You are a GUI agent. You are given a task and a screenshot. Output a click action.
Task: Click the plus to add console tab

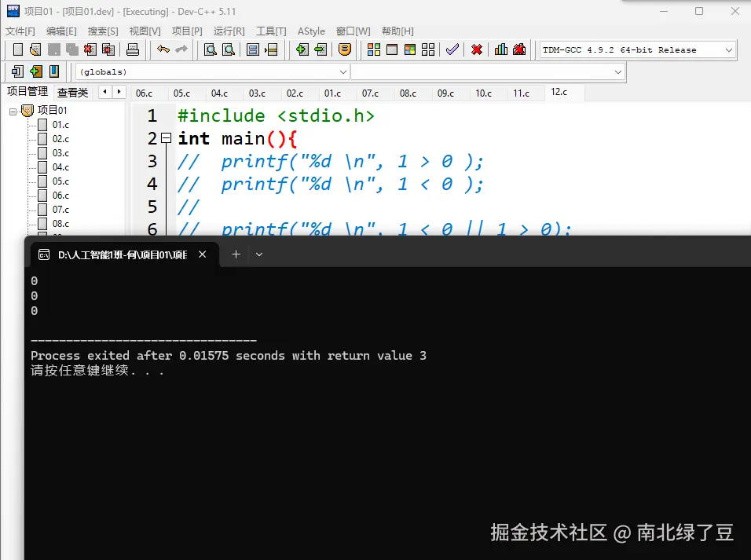pyautogui.click(x=236, y=254)
